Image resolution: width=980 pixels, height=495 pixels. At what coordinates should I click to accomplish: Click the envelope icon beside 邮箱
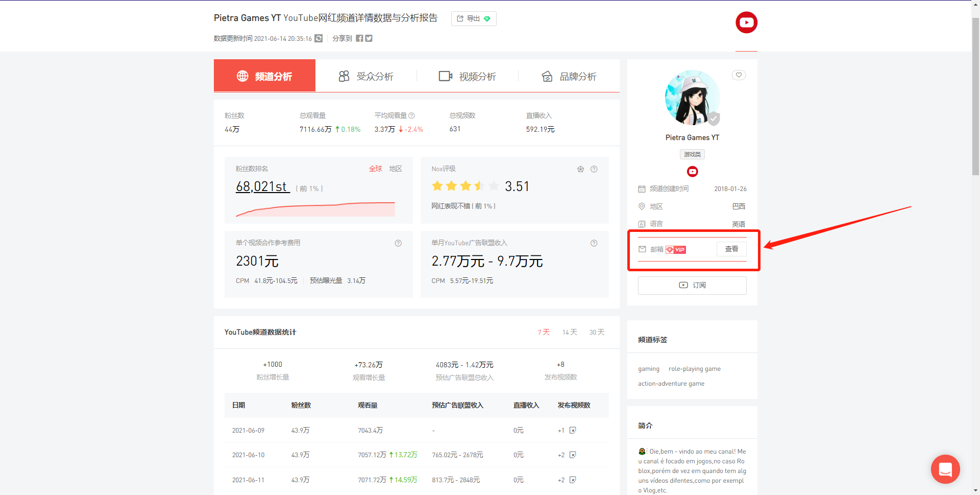642,249
